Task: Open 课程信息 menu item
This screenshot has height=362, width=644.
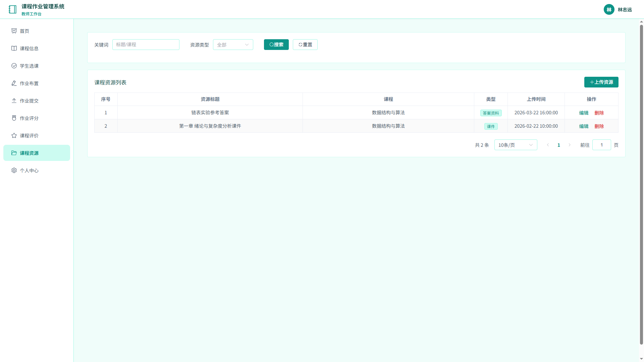Action: [37, 48]
